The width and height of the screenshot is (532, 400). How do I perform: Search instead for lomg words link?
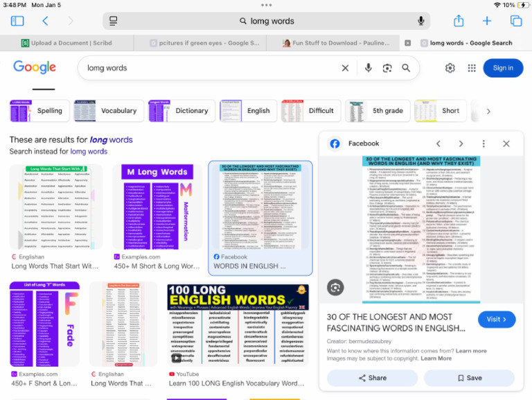point(89,151)
